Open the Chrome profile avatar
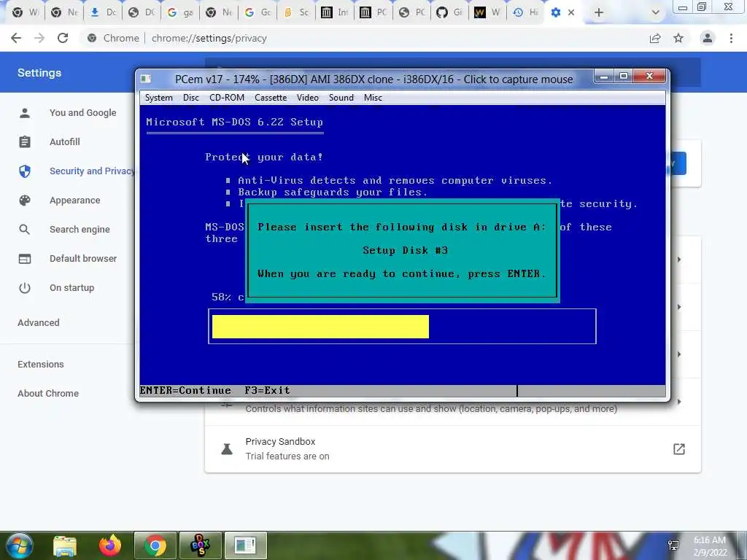The height and width of the screenshot is (560, 747). pos(708,38)
